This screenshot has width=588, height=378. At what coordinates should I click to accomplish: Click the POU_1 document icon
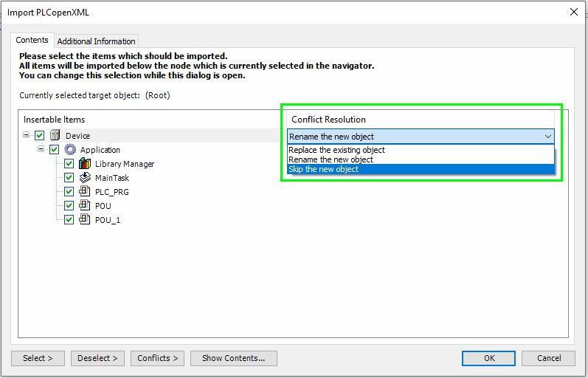85,219
